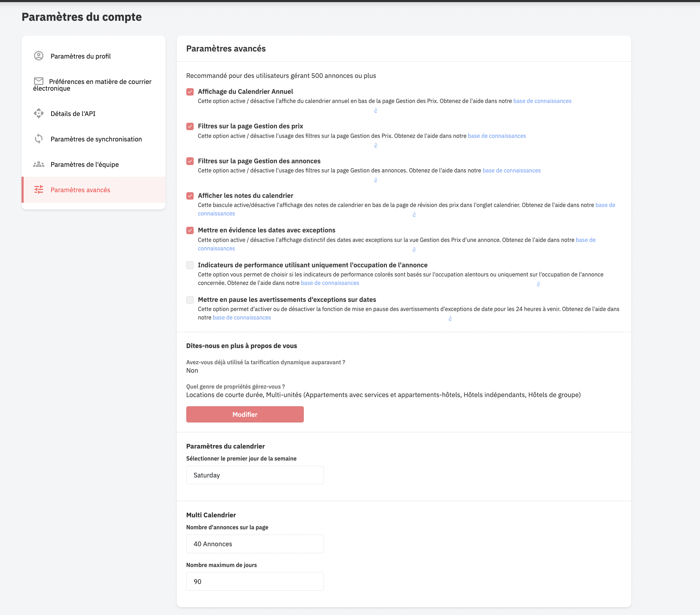
Task: Click the Quel genre de propriétés gérez-vous question
Action: [x=236, y=386]
